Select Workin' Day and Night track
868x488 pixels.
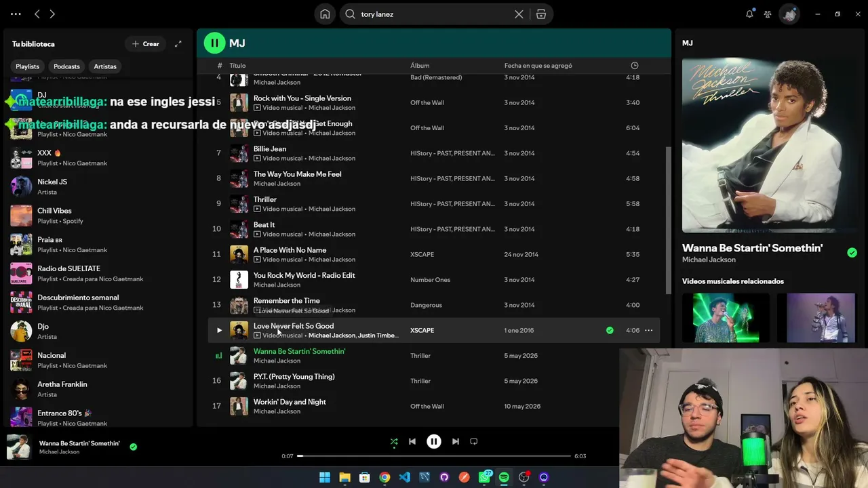[290, 402]
